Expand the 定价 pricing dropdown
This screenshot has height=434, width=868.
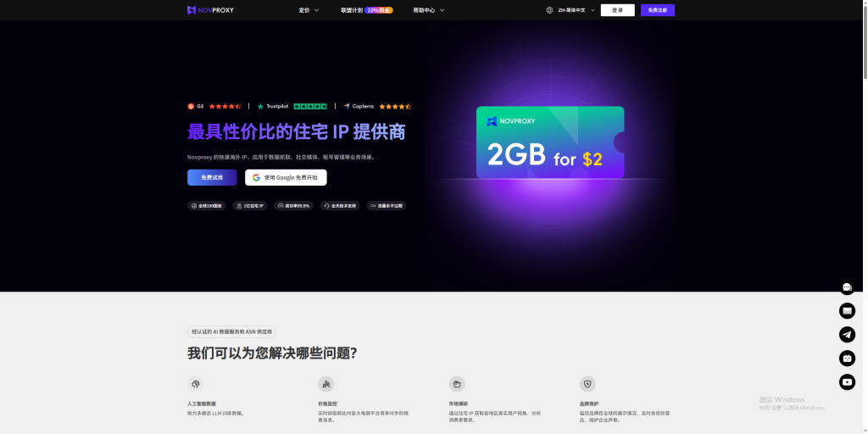309,10
